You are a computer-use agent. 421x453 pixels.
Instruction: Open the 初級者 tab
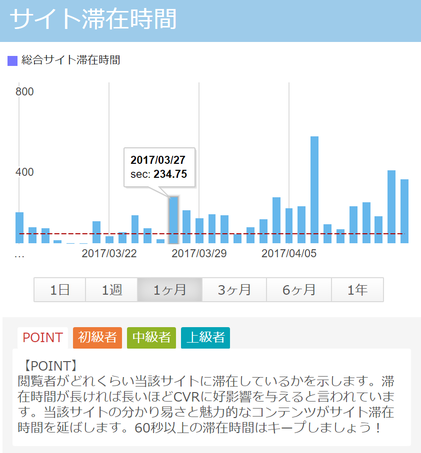pos(97,338)
